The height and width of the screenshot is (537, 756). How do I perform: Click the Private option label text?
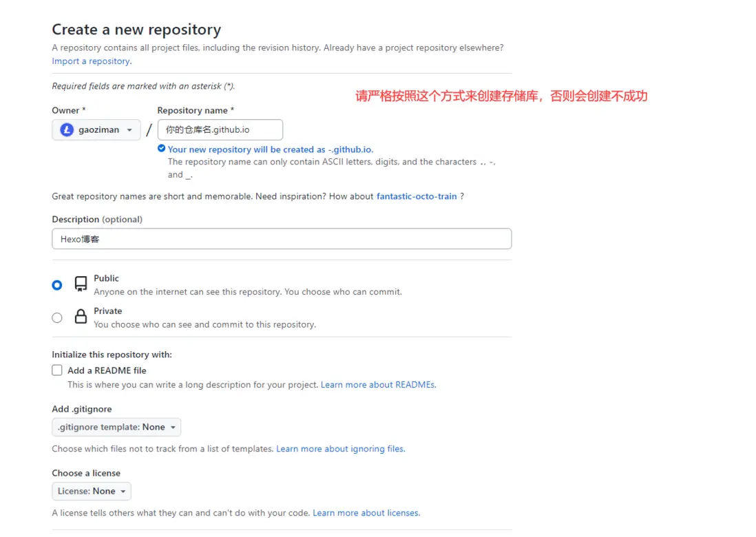point(108,311)
